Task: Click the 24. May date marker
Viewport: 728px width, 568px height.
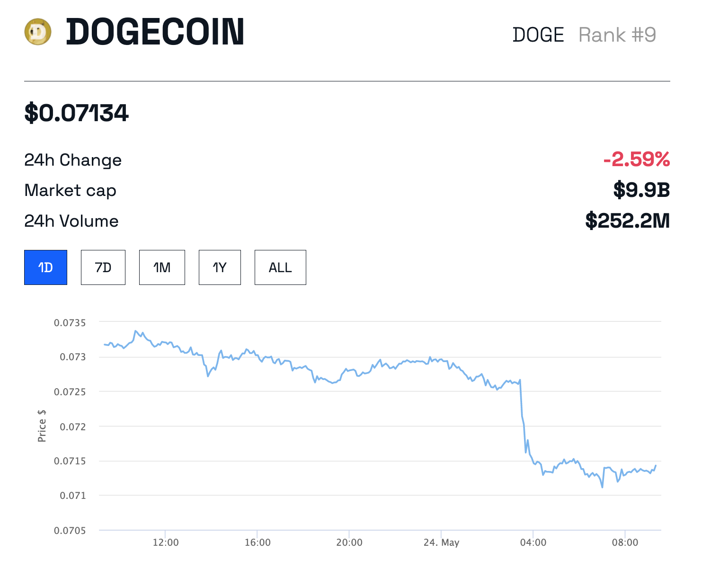Action: [441, 542]
